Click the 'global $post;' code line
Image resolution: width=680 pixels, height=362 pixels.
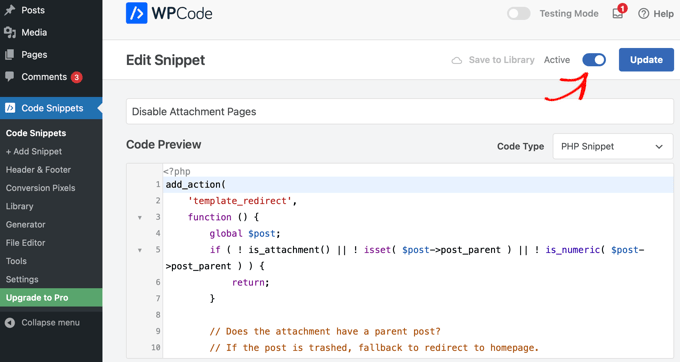point(245,234)
